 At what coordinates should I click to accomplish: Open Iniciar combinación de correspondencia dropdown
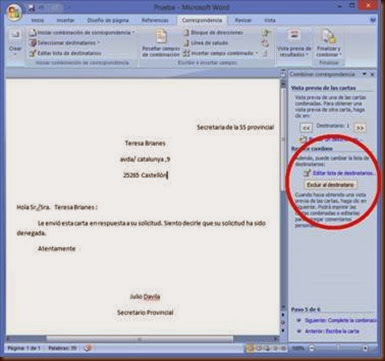pyautogui.click(x=82, y=33)
